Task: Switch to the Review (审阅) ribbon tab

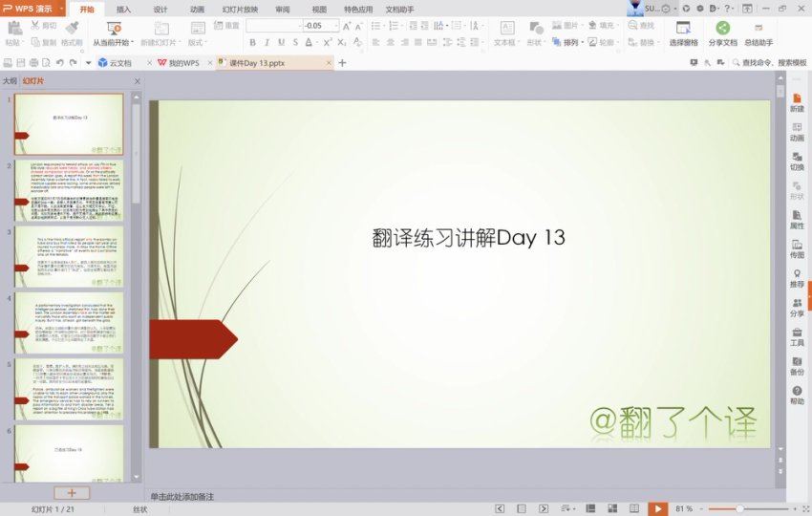Action: tap(283, 10)
